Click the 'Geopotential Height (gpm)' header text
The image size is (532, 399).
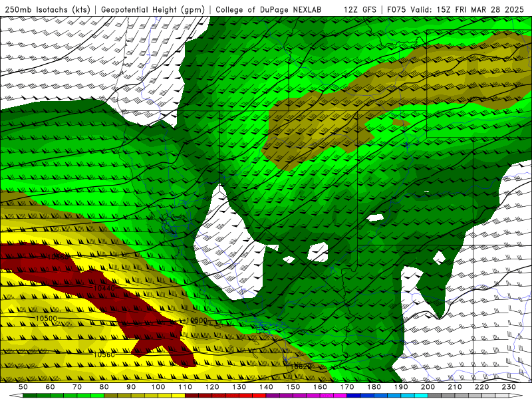(x=153, y=9)
